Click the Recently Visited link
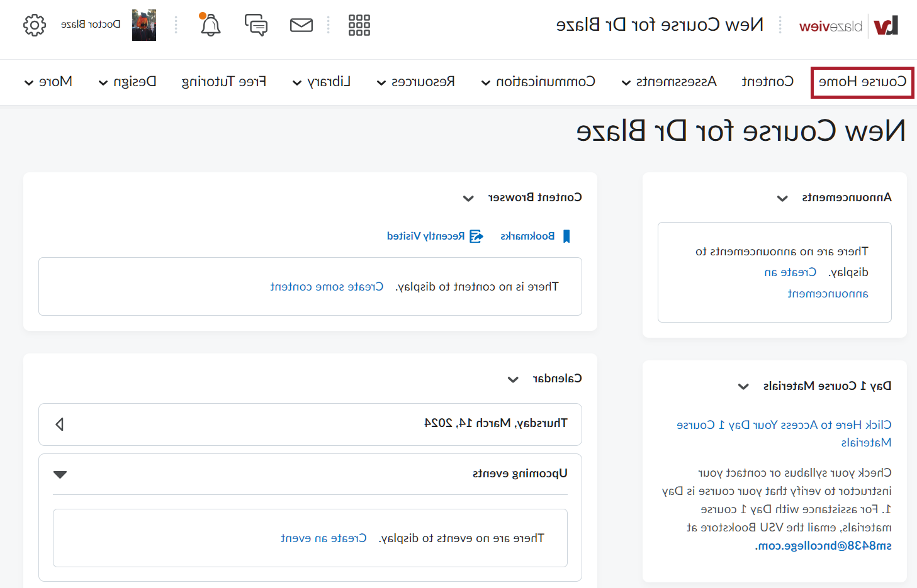Viewport: 917px width, 588px height. pos(426,236)
